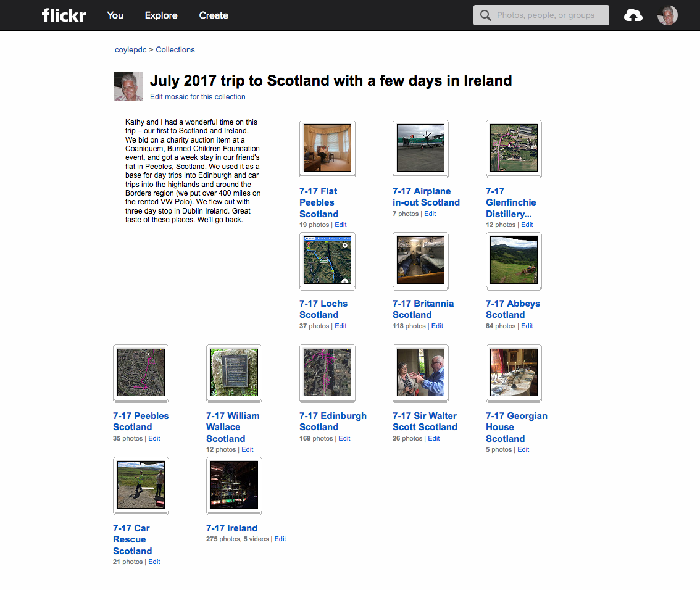
Task: Open the You menu
Action: click(x=115, y=15)
